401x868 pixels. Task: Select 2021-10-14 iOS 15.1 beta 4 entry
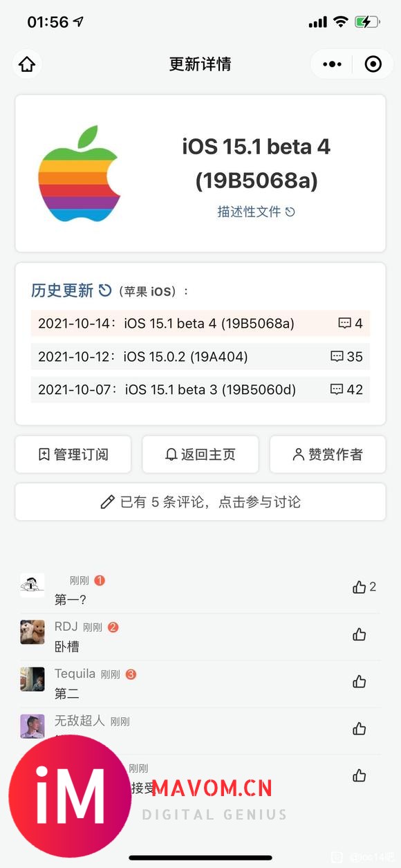point(200,323)
